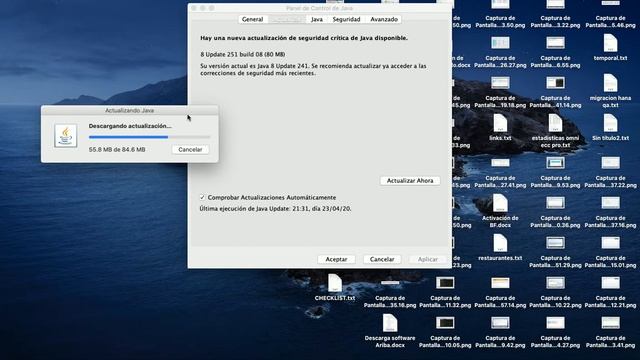Select screenshot file ending 26.27.png

click(500, 43)
